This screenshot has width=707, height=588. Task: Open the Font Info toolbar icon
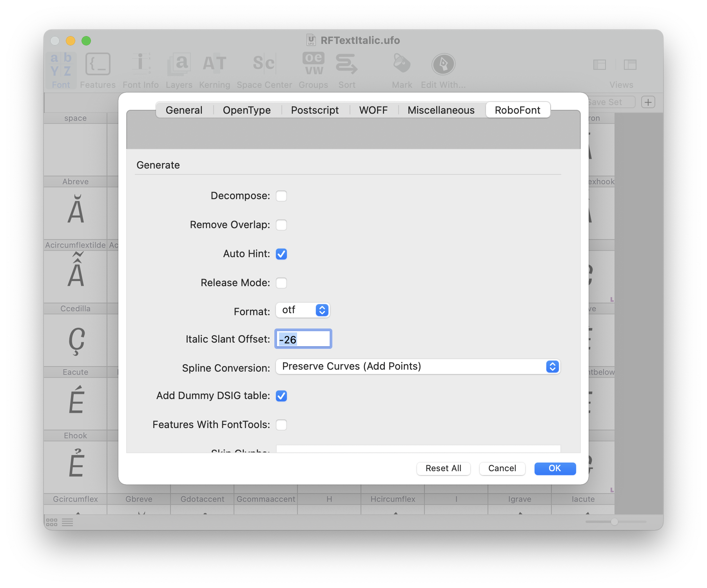point(140,70)
